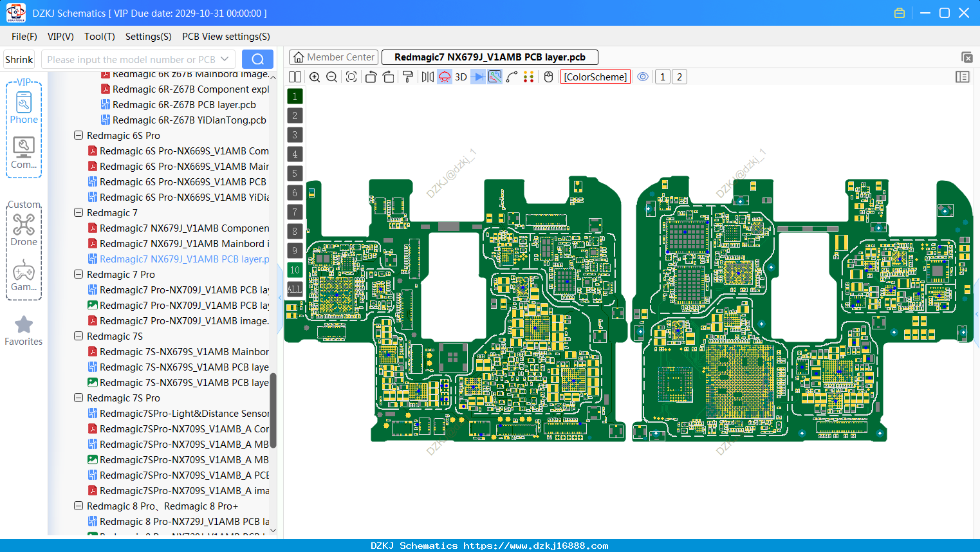Toggle the blue eye visibility icon
The width and height of the screenshot is (980, 552).
[643, 77]
